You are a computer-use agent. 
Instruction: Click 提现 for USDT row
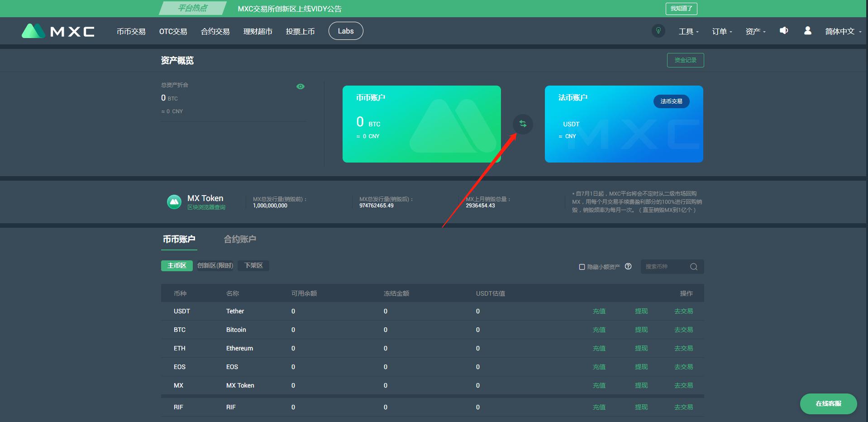point(641,311)
